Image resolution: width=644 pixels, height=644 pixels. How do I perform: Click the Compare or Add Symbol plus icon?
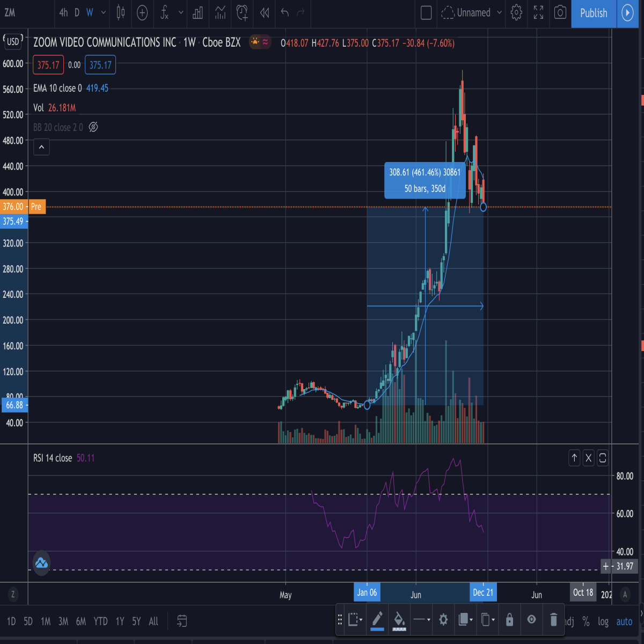tap(142, 13)
